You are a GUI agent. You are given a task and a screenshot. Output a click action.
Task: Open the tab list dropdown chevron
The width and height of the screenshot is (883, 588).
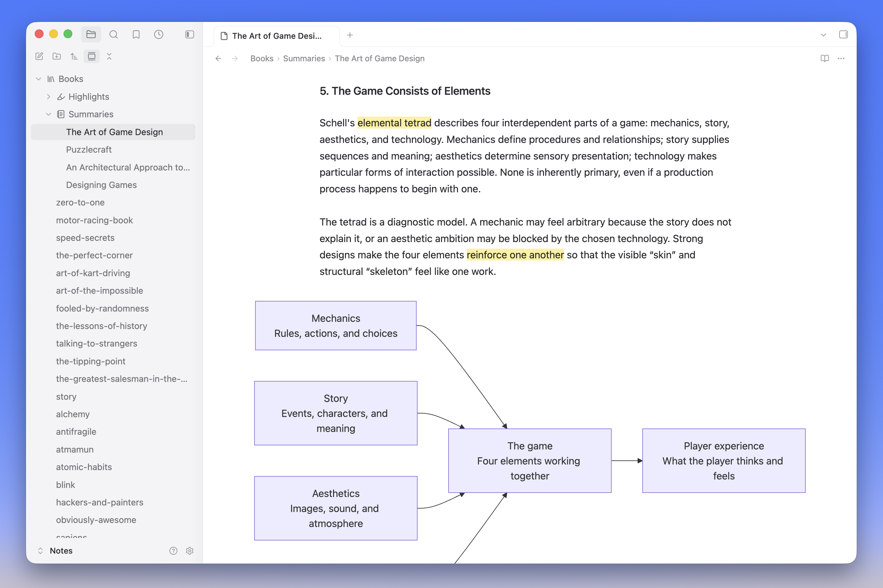pos(823,35)
